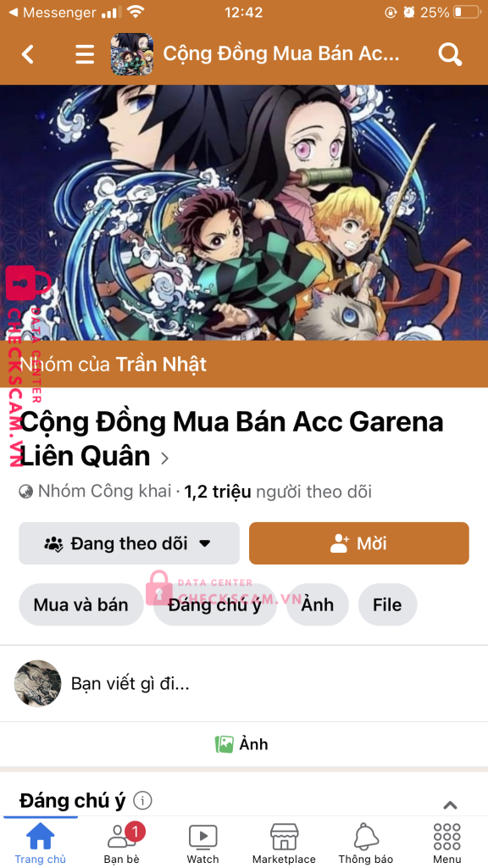Image resolution: width=488 pixels, height=868 pixels.
Task: Show info icon beside Đáng chú ý
Action: 142,800
